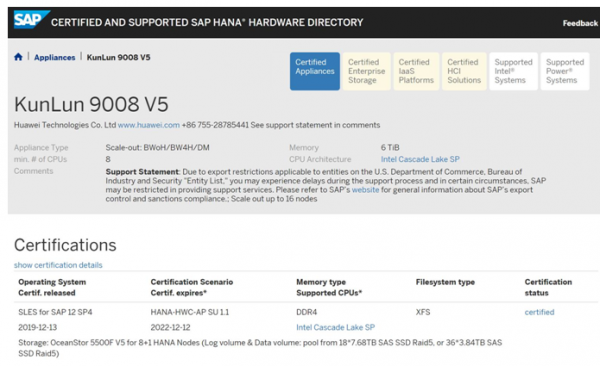This screenshot has height=366, width=600.
Task: Click min. # of CPUs label
Action: coord(40,159)
